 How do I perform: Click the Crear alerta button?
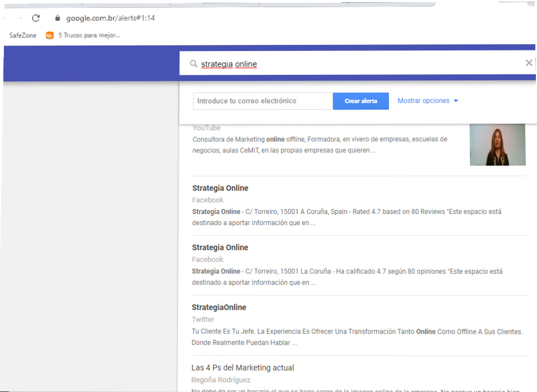click(x=361, y=101)
